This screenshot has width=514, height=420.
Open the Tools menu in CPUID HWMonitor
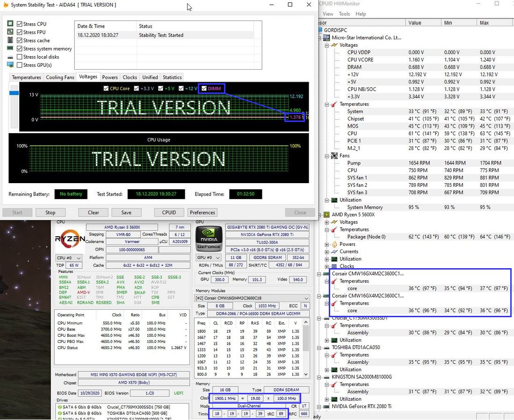344,14
